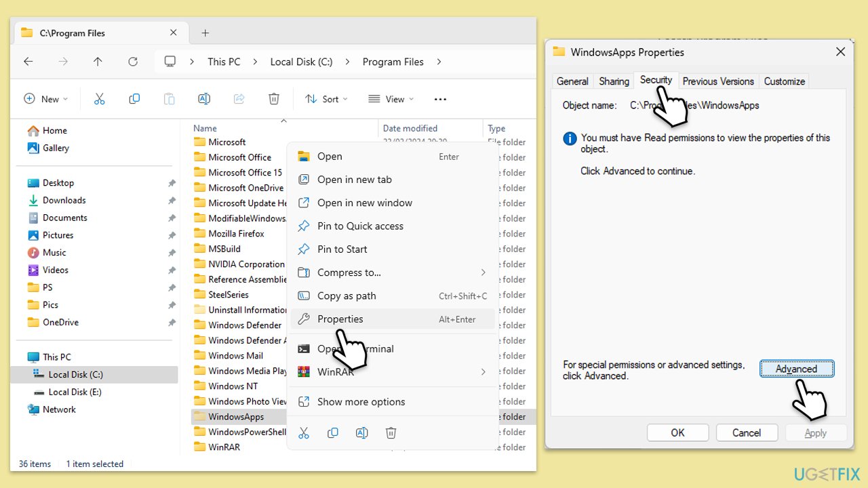Select Network in navigation pane

click(52, 409)
